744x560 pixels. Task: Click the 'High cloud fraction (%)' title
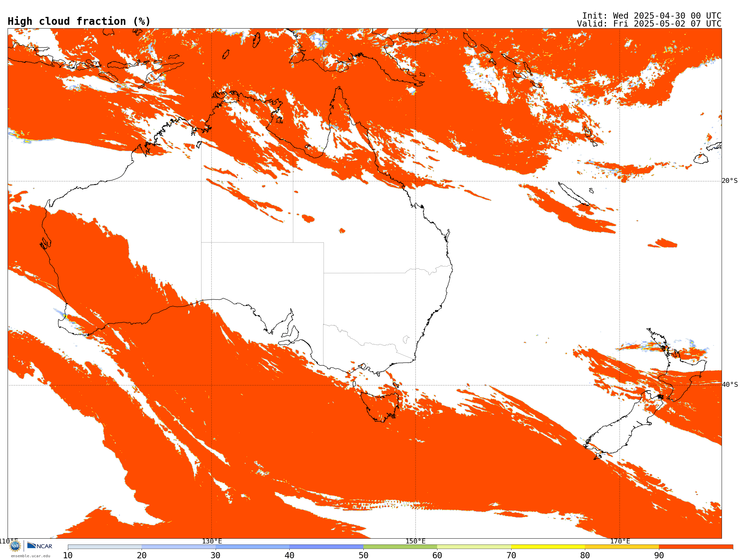[x=79, y=21]
